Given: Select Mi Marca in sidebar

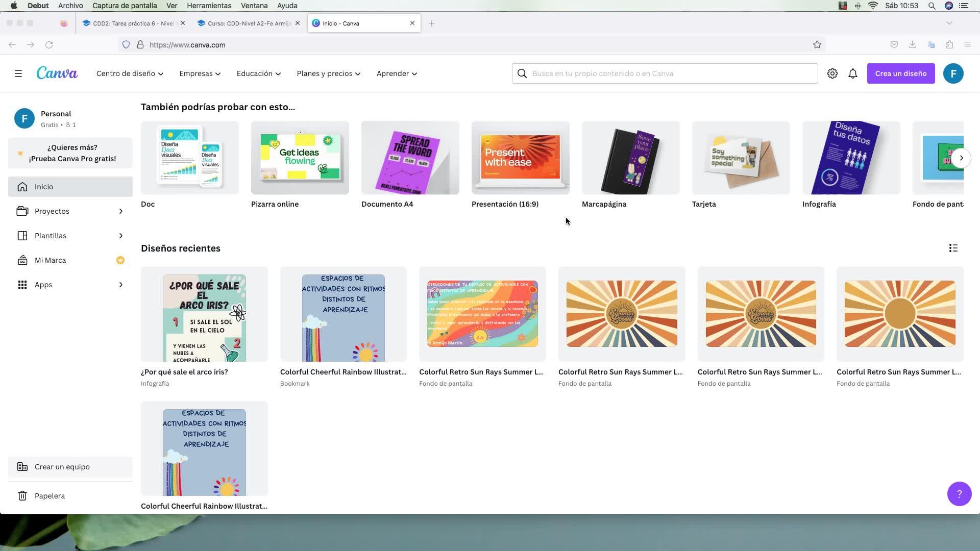Looking at the screenshot, I should coord(50,260).
